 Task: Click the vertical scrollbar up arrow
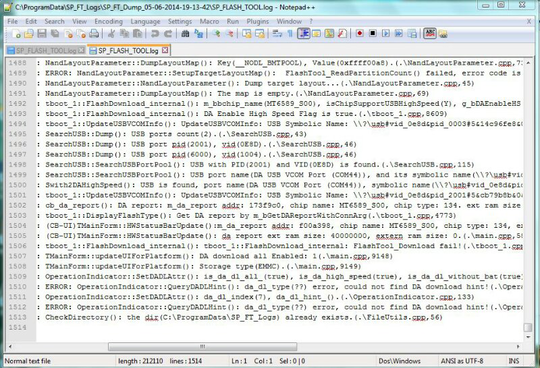[x=528, y=63]
